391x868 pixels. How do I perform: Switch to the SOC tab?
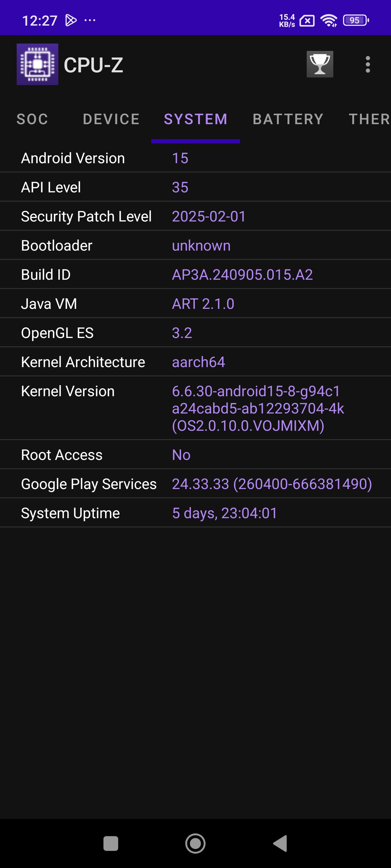coord(32,119)
